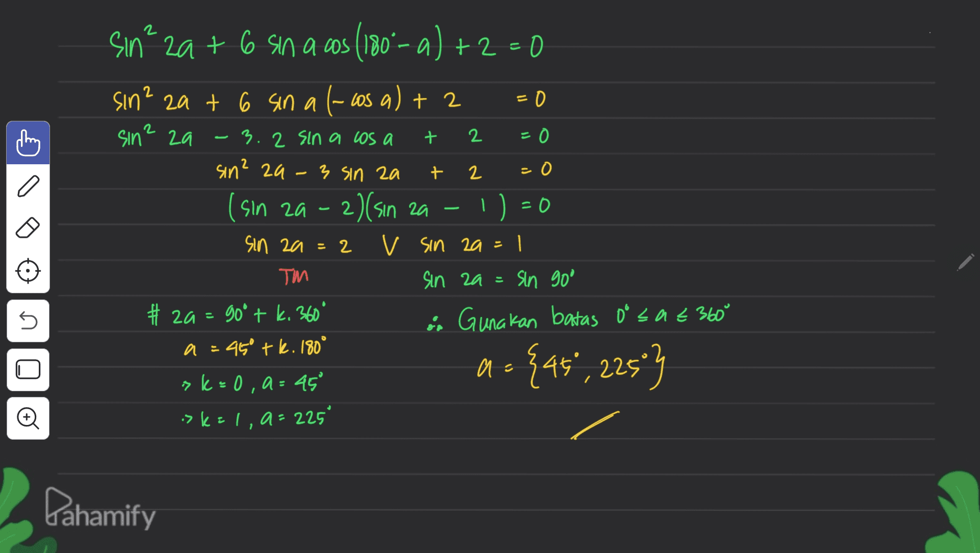Click the line 'a = 45° + k.180°'
Screen dimensions: 980x553
255,348
